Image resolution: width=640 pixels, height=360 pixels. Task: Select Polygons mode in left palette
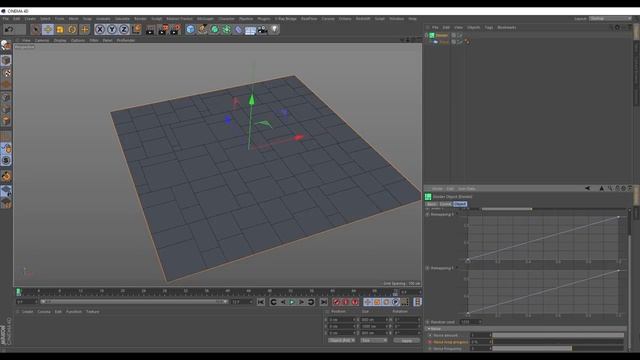click(x=6, y=121)
